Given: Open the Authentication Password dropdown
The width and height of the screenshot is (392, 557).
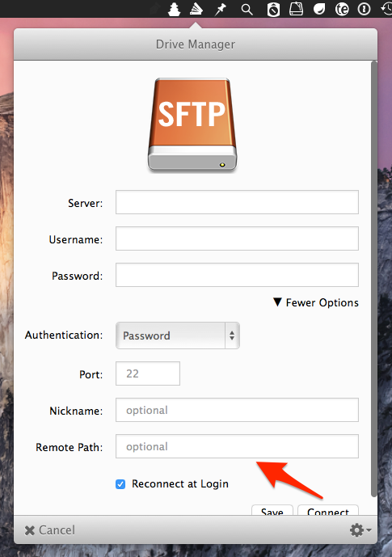Looking at the screenshot, I should [178, 335].
